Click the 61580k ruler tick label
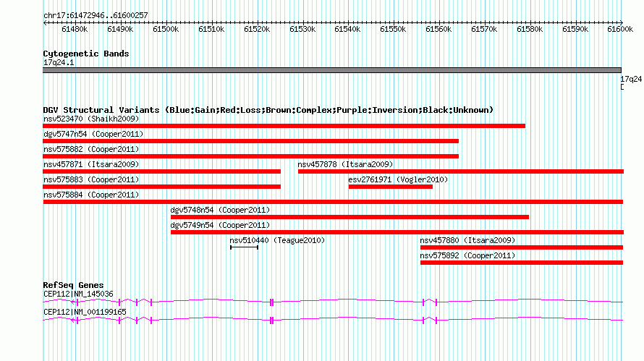The image size is (644, 361). pos(530,29)
